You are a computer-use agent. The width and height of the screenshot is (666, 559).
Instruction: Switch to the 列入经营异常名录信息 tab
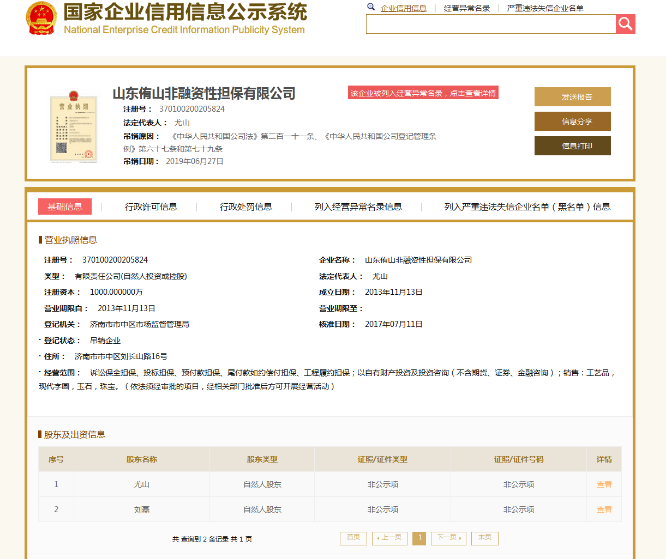coord(358,207)
